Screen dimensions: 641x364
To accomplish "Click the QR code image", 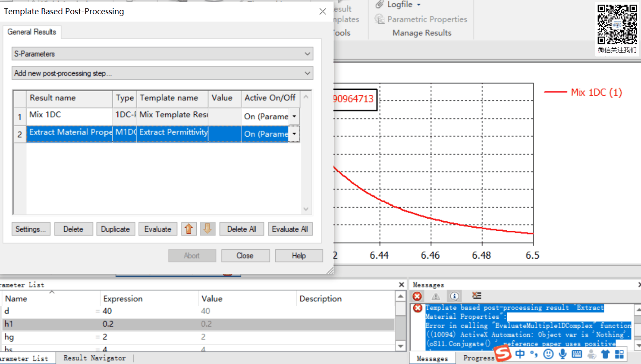I will coord(617,24).
